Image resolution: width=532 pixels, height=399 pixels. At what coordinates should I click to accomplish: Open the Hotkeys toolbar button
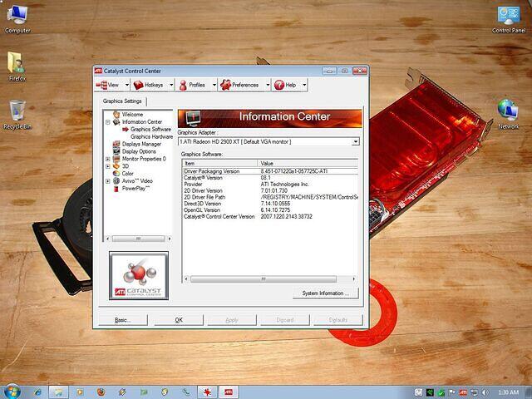coord(150,85)
